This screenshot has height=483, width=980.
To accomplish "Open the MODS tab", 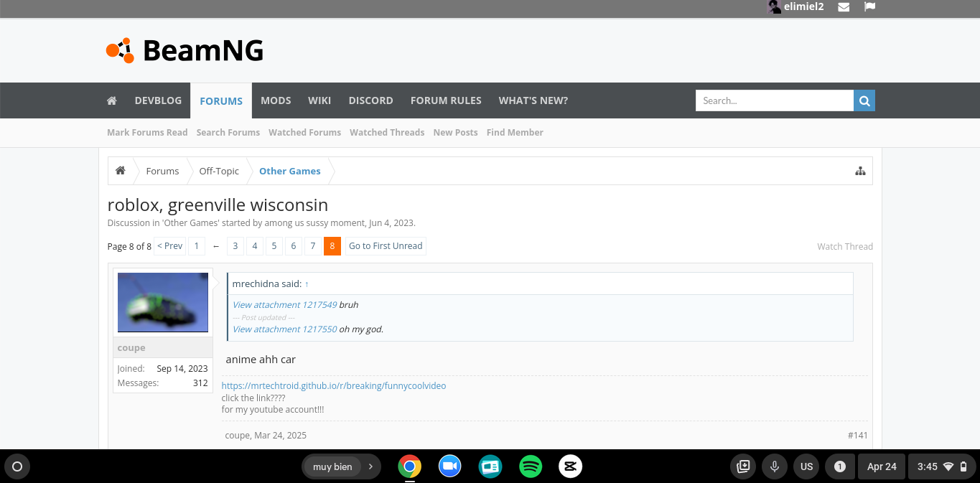I will click(x=276, y=100).
